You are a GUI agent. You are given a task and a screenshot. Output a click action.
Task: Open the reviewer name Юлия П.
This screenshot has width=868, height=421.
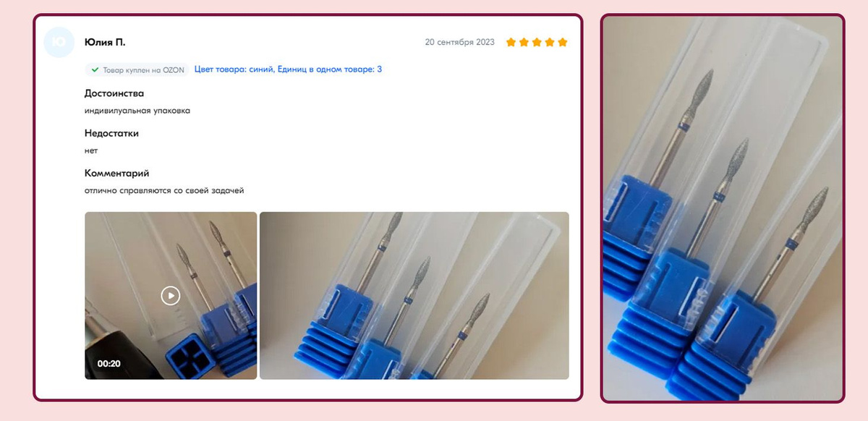pyautogui.click(x=105, y=43)
